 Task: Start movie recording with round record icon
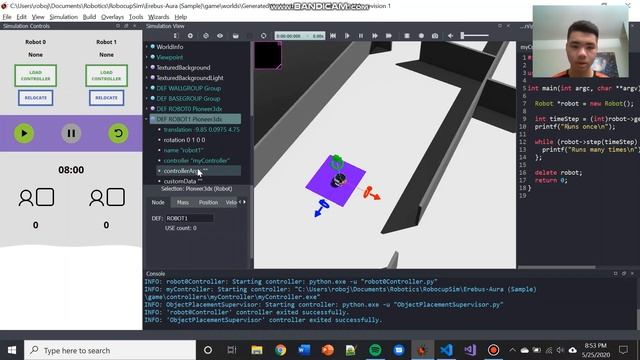tap(421, 36)
